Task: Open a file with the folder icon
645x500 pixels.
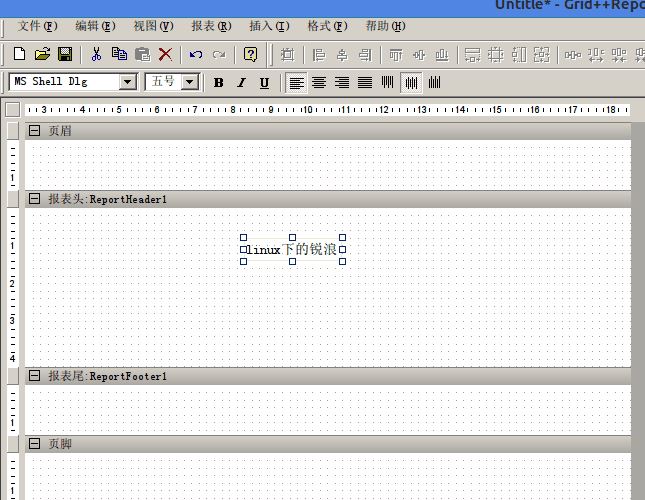Action: click(42, 54)
